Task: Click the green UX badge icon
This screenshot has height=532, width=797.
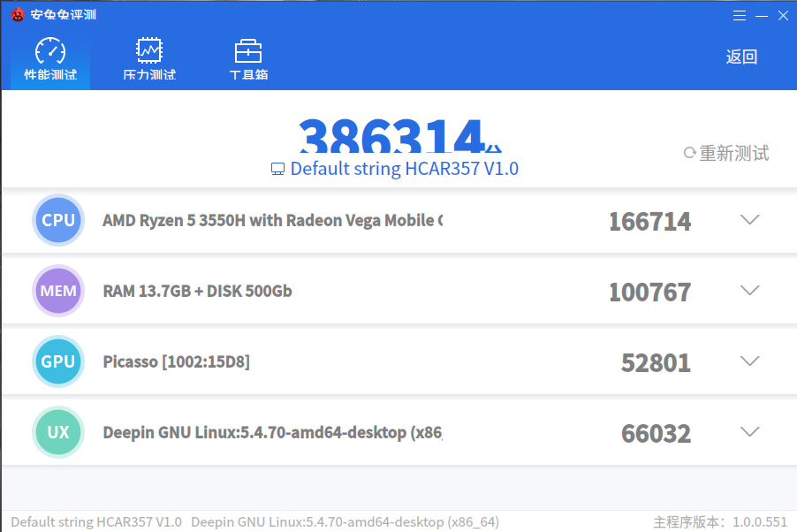Action: point(58,432)
